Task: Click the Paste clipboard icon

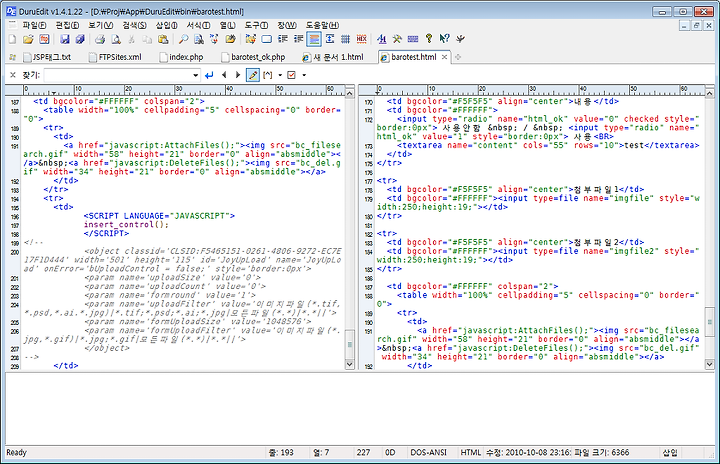Action: click(163, 39)
